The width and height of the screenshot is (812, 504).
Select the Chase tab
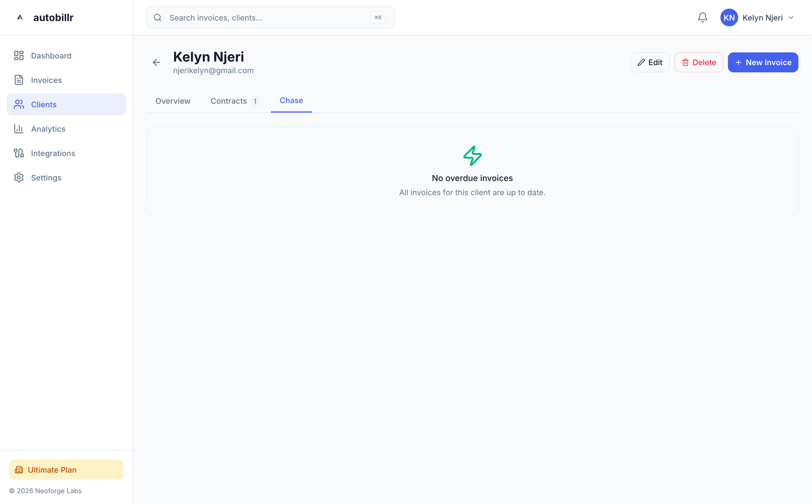[x=291, y=101]
